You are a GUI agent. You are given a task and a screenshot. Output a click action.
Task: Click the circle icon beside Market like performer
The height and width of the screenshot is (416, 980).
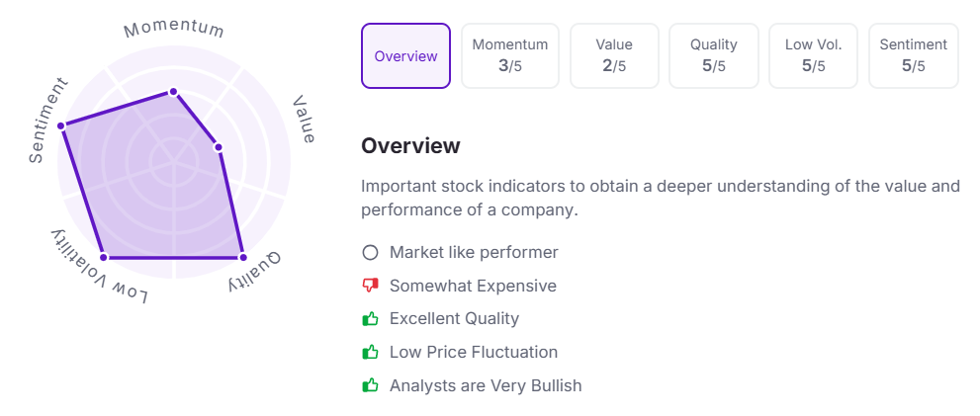point(371,252)
